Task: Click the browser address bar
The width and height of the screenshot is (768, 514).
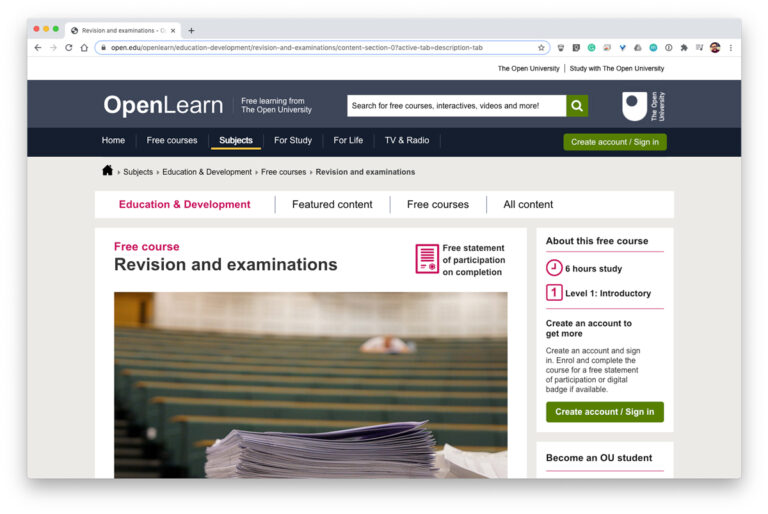Action: [321, 48]
